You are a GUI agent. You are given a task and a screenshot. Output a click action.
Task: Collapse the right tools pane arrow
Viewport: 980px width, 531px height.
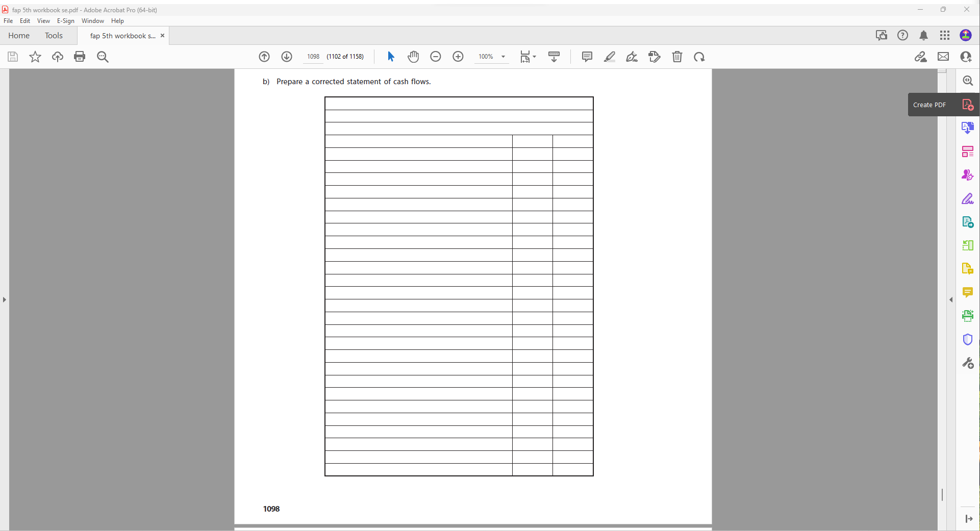click(951, 300)
